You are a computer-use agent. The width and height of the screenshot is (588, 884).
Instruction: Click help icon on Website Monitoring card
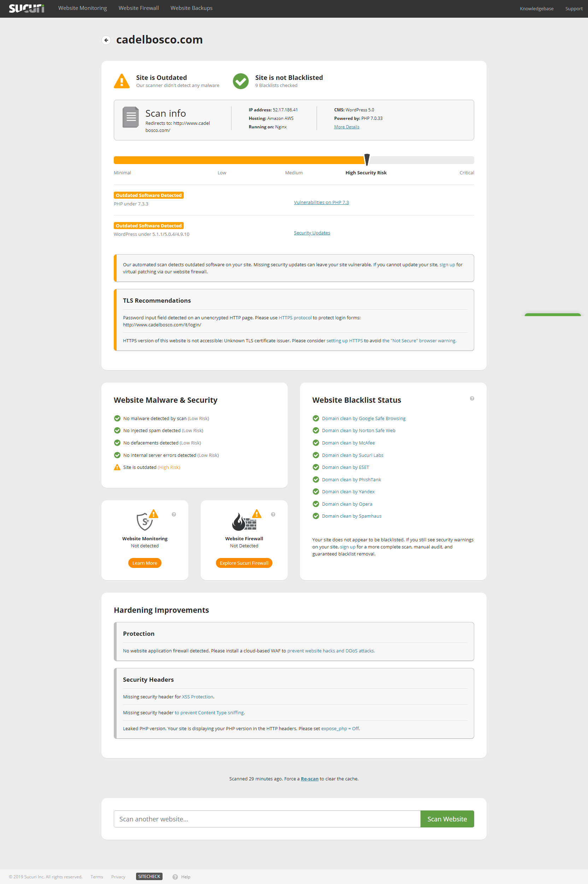[174, 514]
